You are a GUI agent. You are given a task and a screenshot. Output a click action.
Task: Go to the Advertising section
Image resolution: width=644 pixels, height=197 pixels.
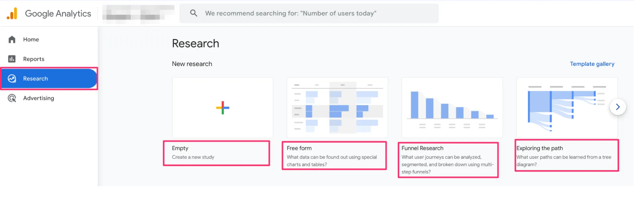click(x=38, y=98)
